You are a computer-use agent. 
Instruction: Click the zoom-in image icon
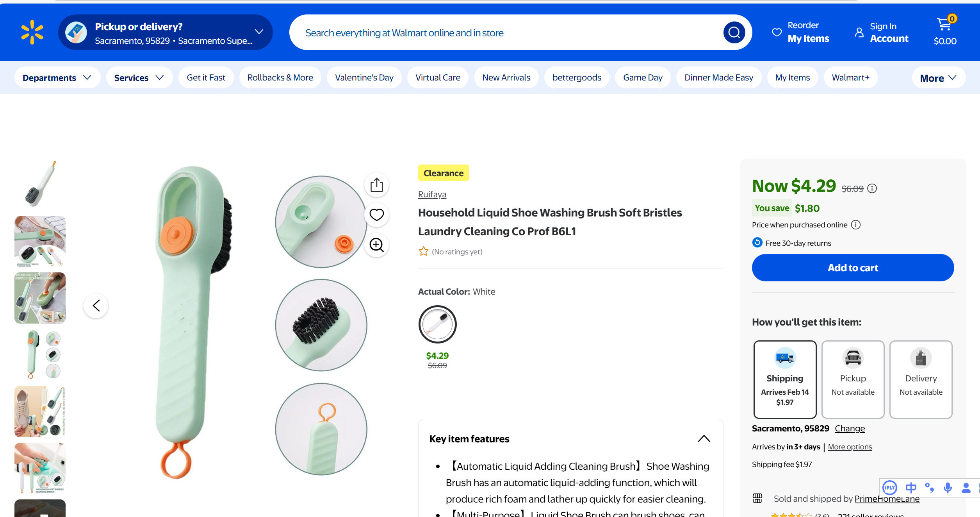pos(376,245)
